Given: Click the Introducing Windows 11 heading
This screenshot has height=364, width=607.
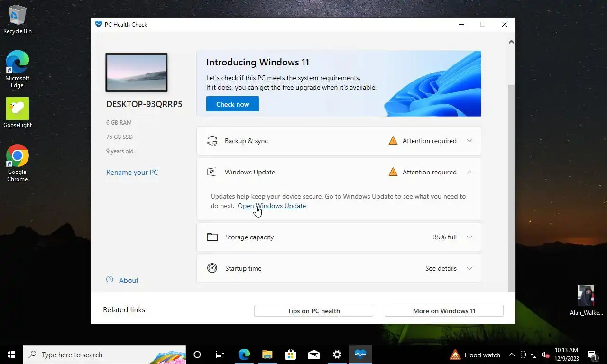Looking at the screenshot, I should pyautogui.click(x=258, y=62).
